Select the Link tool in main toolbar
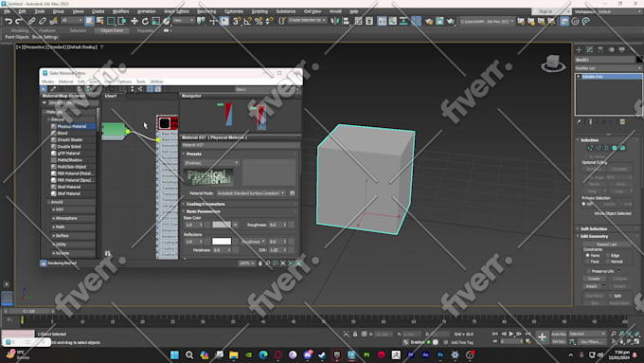The width and height of the screenshot is (644, 363). coord(31,21)
